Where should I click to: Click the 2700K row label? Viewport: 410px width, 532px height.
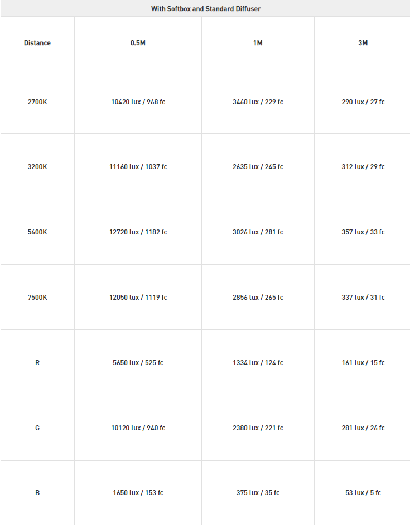tap(37, 102)
